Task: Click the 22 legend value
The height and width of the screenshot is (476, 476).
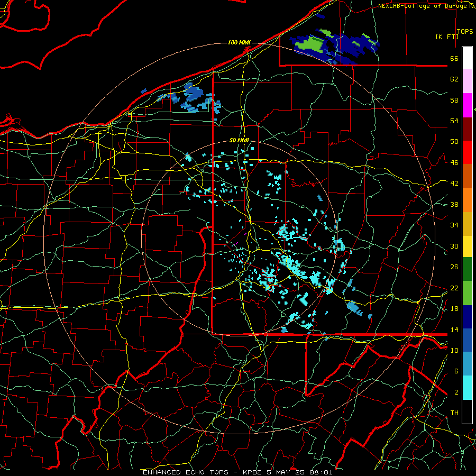Action: point(454,288)
